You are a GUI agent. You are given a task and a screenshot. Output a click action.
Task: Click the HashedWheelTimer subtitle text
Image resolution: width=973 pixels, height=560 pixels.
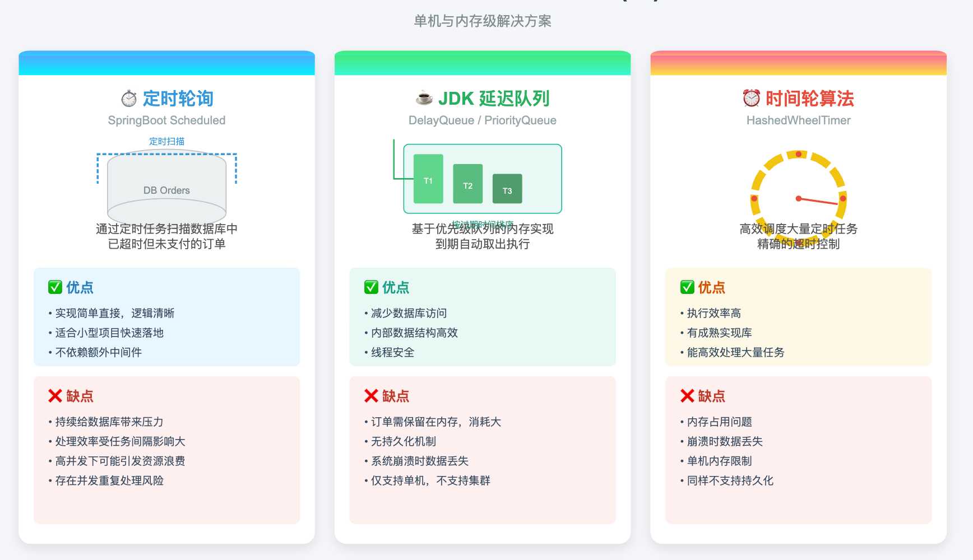798,120
